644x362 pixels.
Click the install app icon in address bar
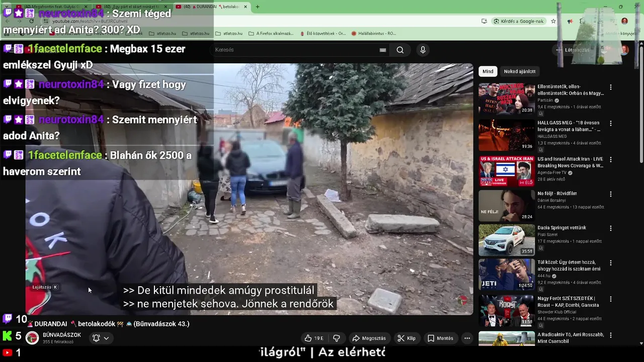484,21
